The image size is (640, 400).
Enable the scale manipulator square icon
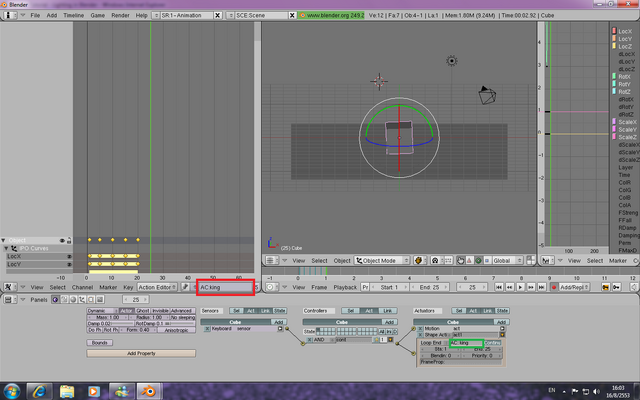[487, 260]
